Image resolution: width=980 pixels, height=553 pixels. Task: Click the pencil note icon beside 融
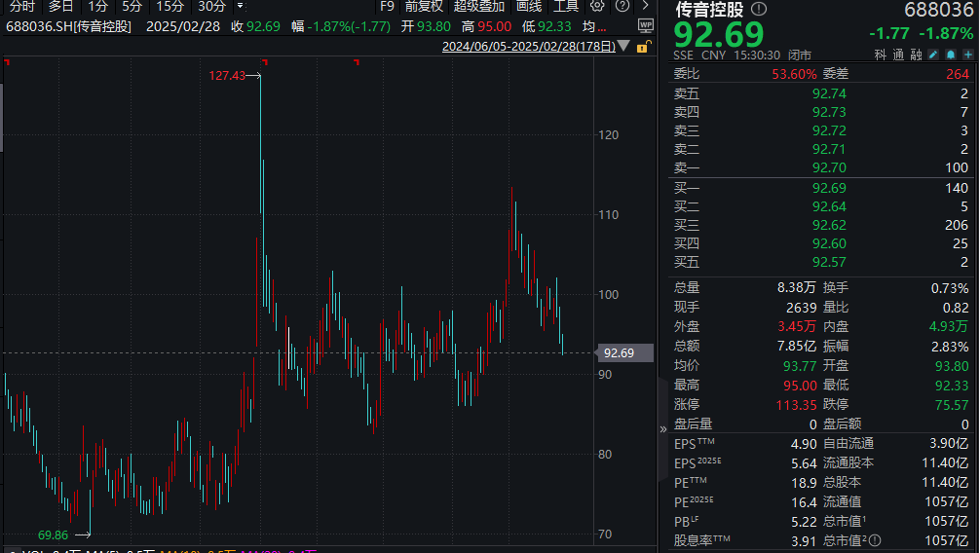click(x=933, y=55)
